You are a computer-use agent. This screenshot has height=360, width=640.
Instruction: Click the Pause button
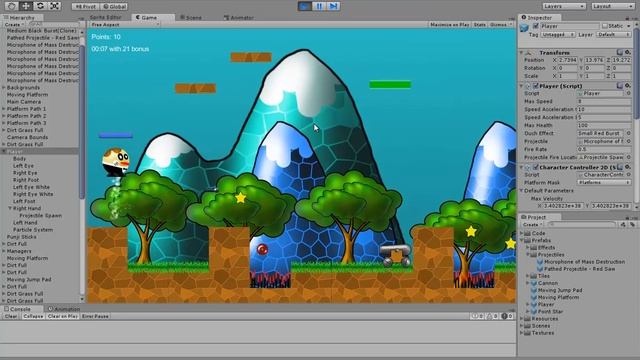pos(319,6)
